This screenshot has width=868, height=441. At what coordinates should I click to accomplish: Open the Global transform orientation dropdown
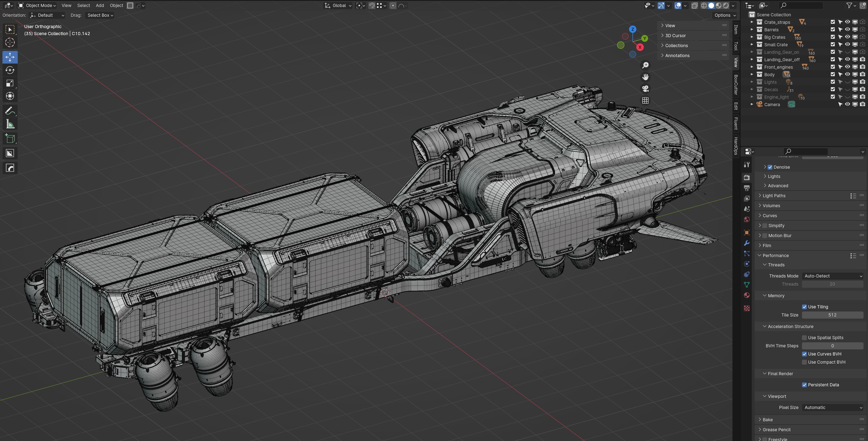pos(338,5)
